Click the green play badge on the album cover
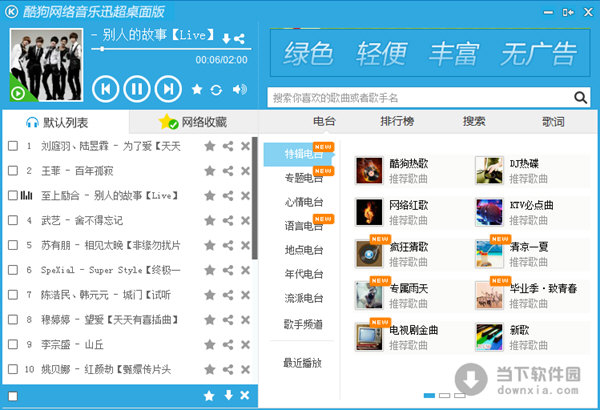This screenshot has height=410, width=600. [18, 93]
